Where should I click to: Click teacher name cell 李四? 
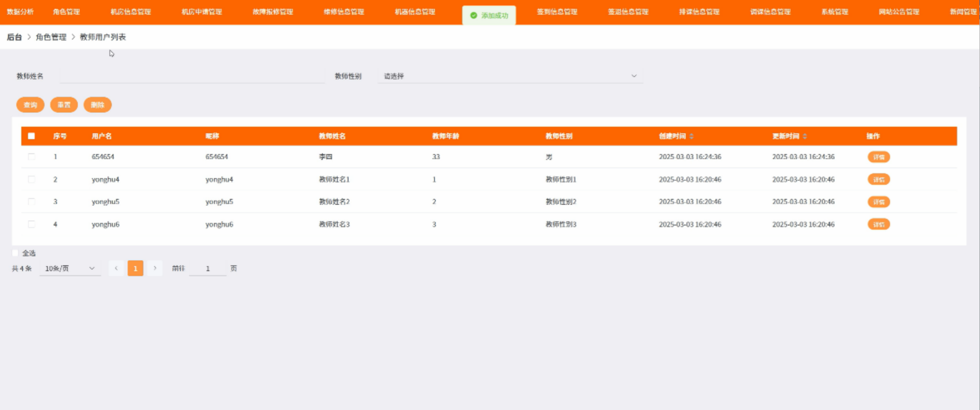point(326,157)
